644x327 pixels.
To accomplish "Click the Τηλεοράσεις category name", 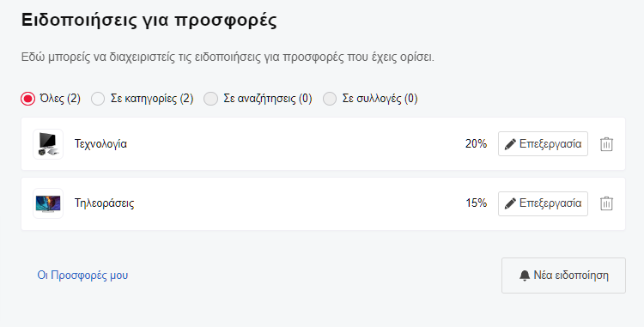I will point(104,203).
